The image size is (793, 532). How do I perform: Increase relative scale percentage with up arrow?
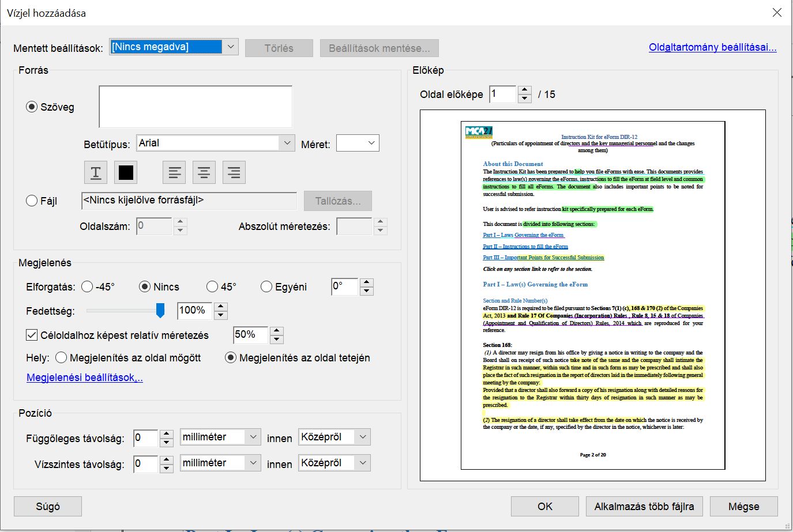click(x=277, y=331)
